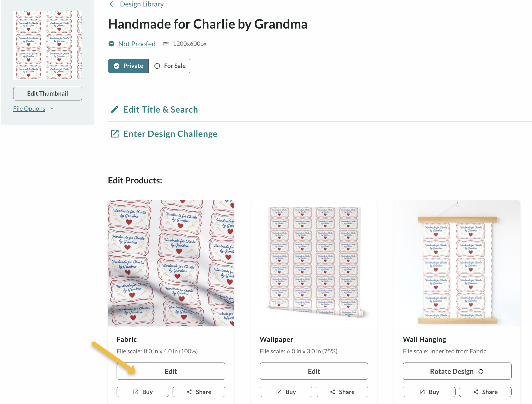532x404 pixels.
Task: Click the Edit Thumbnail button
Action: click(48, 93)
